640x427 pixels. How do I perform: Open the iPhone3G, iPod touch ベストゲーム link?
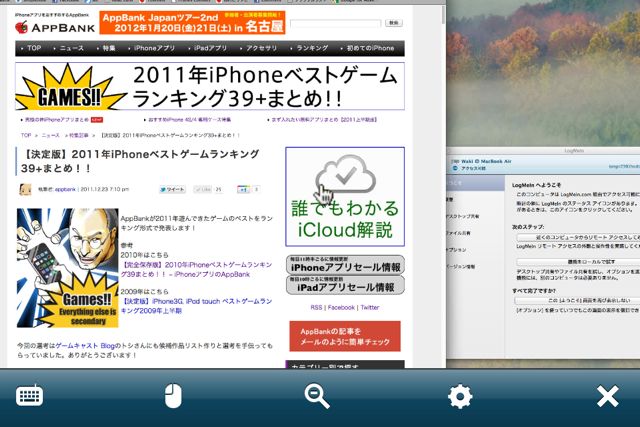(196, 306)
